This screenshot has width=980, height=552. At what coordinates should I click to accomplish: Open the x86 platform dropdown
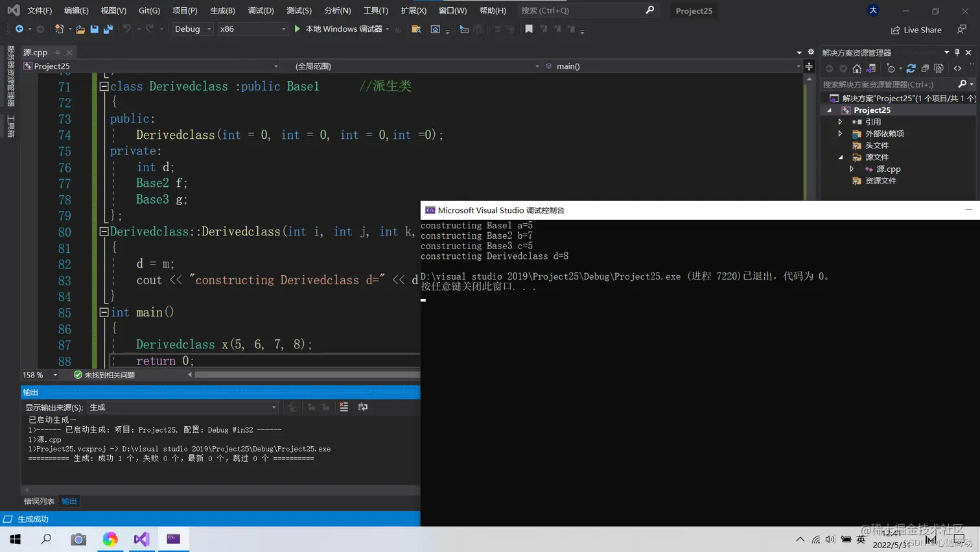[251, 29]
